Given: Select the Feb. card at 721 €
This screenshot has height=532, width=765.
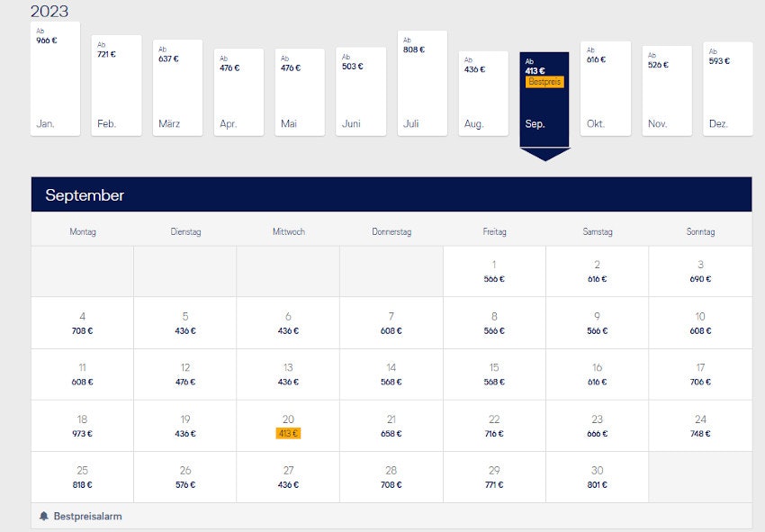Looking at the screenshot, I should (x=116, y=86).
